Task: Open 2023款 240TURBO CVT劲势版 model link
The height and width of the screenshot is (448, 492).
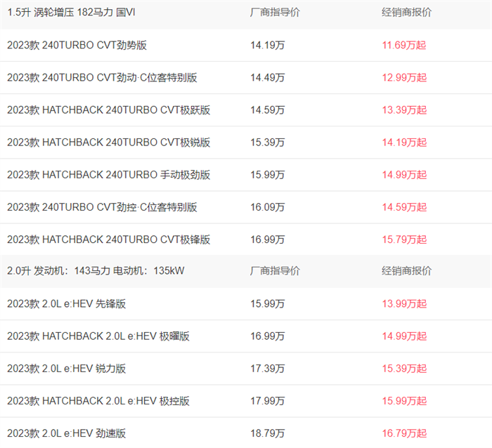Action: coord(77,45)
